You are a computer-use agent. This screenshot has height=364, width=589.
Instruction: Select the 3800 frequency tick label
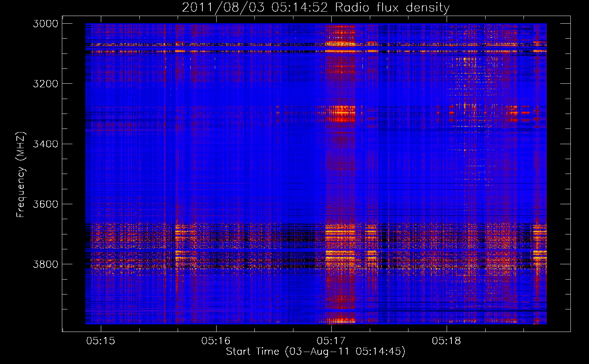pos(46,264)
